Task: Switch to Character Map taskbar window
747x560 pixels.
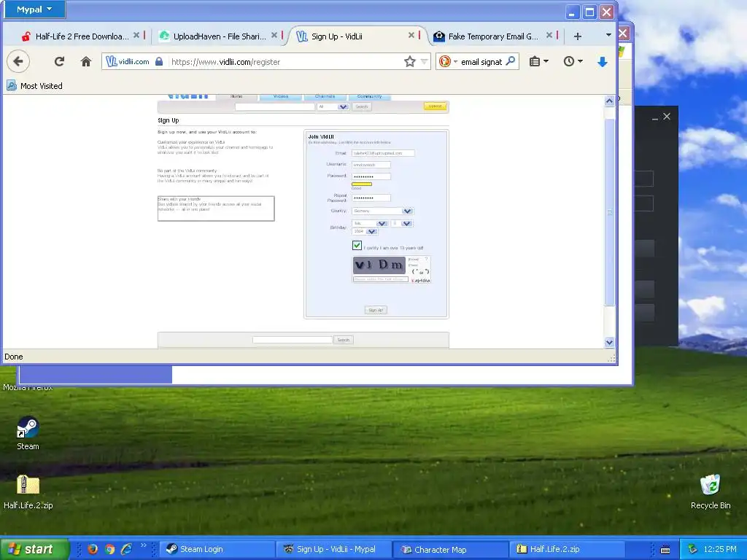Action: click(451, 549)
